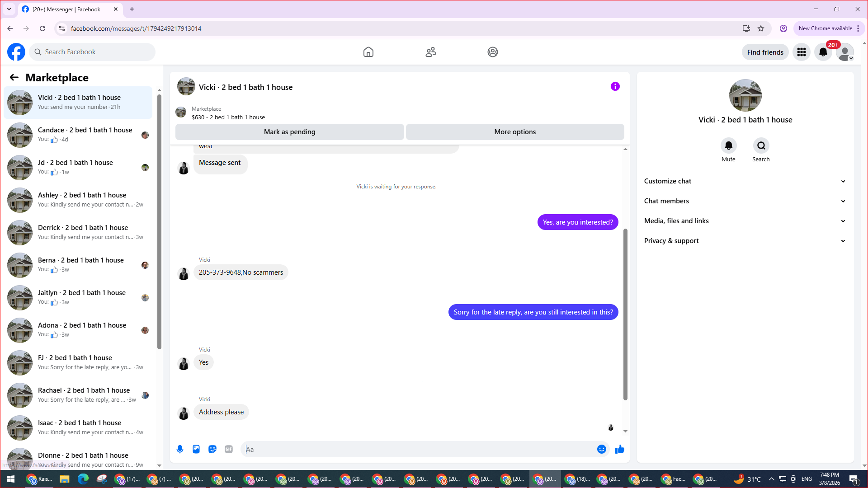Image resolution: width=868 pixels, height=488 pixels.
Task: Send a thumbs up like
Action: [619, 449]
